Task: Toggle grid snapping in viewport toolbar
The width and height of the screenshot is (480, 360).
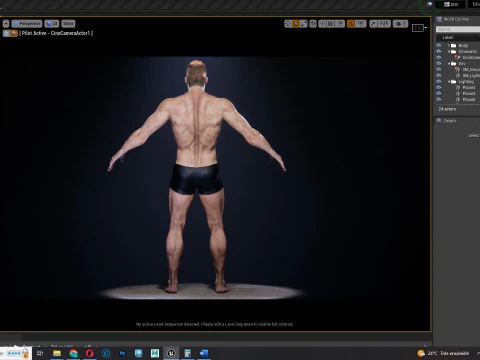Action: (331, 24)
